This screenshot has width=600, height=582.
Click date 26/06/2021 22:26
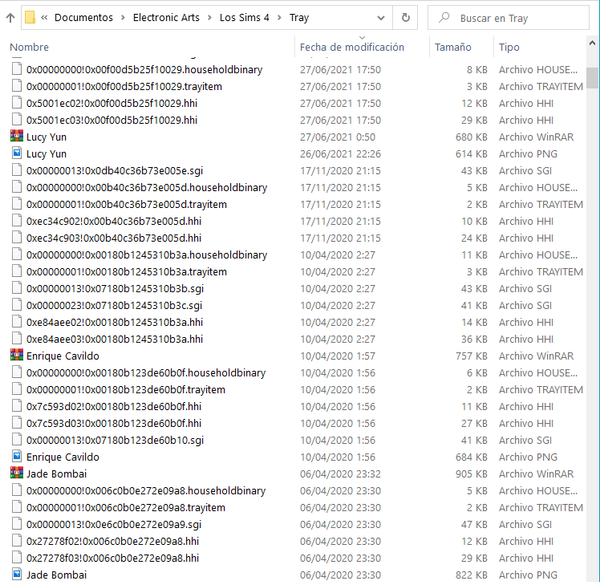point(340,154)
